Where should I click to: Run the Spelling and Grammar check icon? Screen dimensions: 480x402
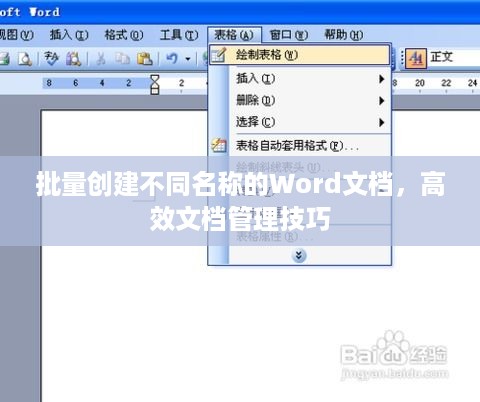pyautogui.click(x=51, y=58)
